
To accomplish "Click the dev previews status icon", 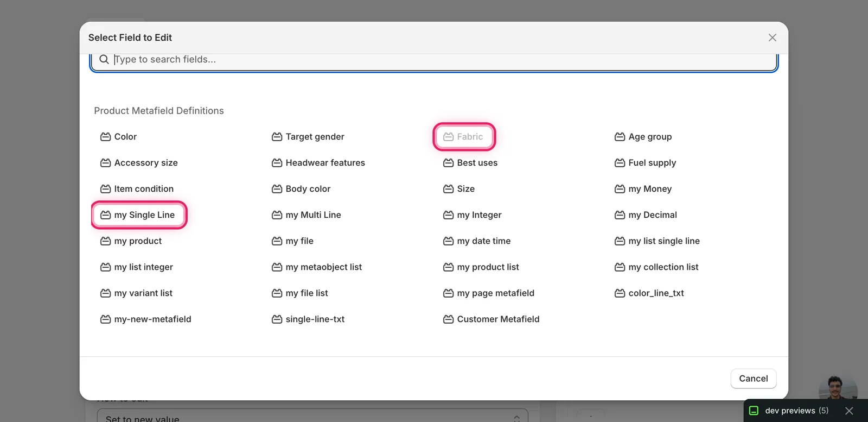I will tap(754, 411).
